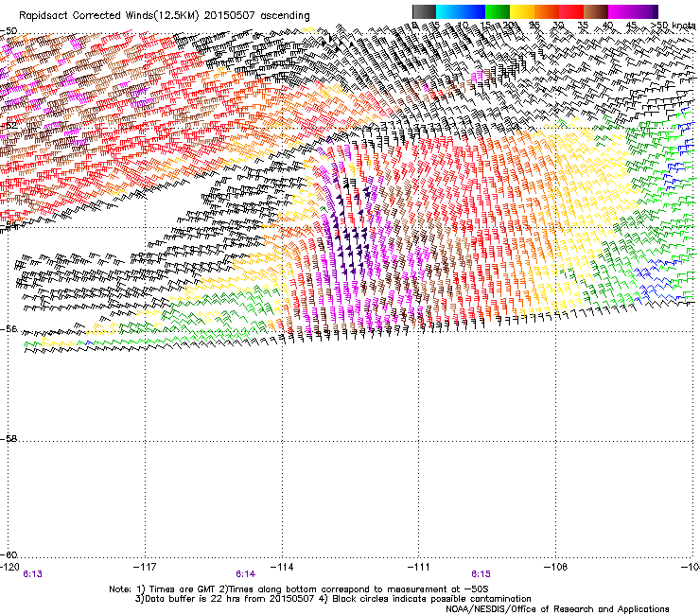Screen dimensions: 700x615
Task: Click the longitude label -111
Action: coord(419,567)
